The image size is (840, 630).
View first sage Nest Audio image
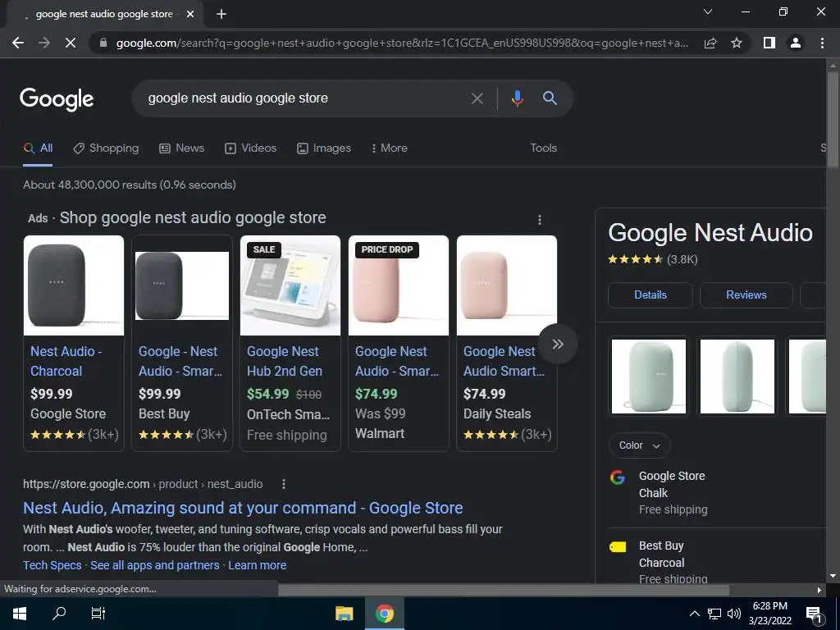[x=649, y=376]
